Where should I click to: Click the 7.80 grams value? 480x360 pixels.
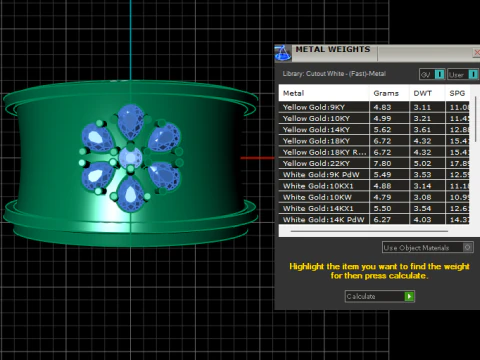pyautogui.click(x=382, y=164)
